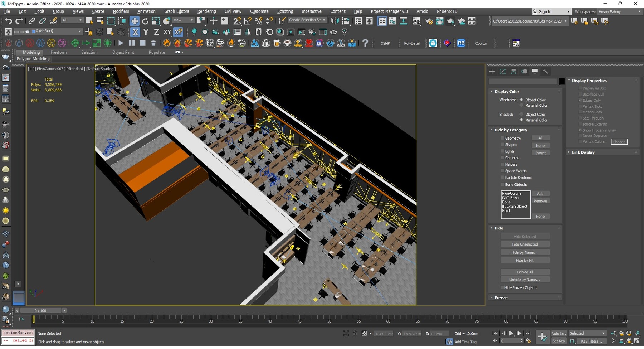Open the Rendering menu
This screenshot has width=644, height=349.
pos(206,11)
